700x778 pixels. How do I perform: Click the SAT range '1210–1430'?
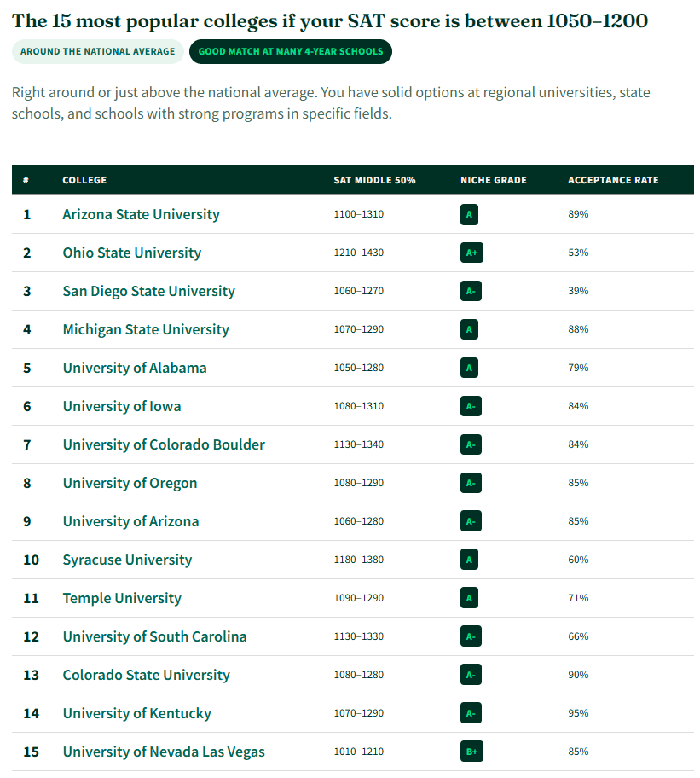point(358,253)
